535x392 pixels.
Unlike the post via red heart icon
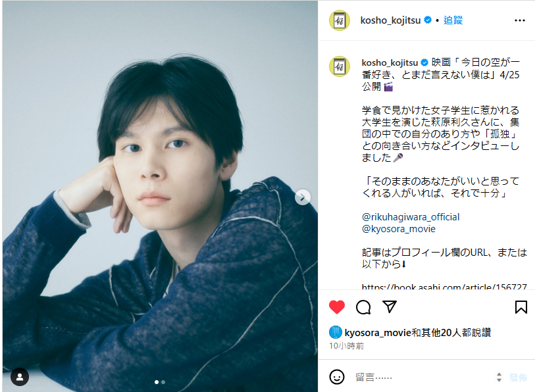point(337,307)
